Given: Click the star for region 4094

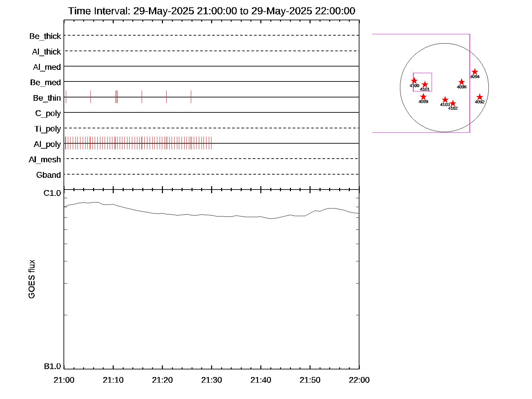Looking at the screenshot, I should [x=474, y=72].
